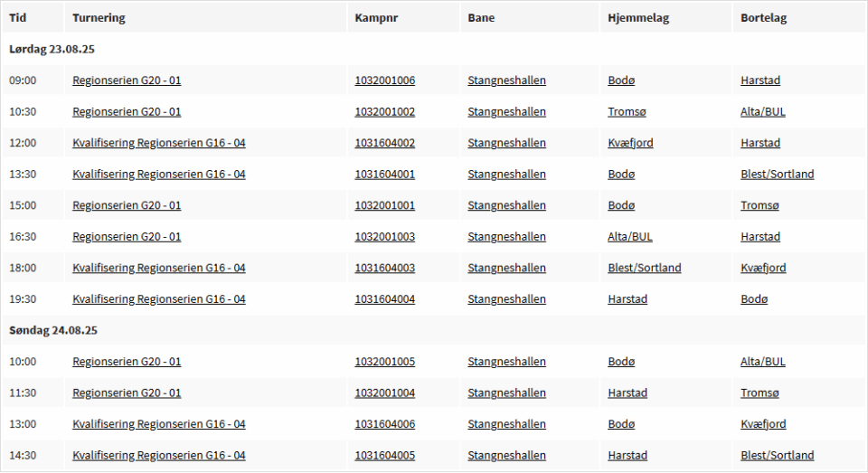Open match number 1032001005
This screenshot has width=868, height=473.
(384, 362)
